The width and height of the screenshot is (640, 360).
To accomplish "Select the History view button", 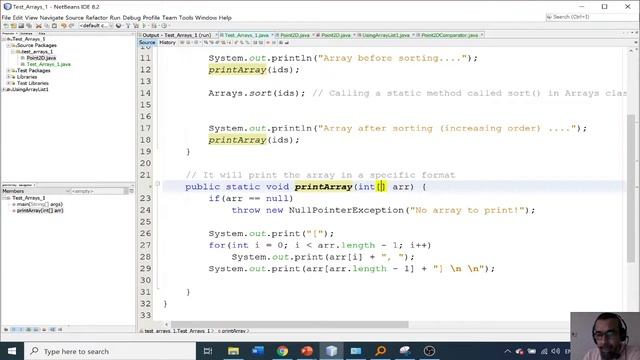I will point(167,42).
